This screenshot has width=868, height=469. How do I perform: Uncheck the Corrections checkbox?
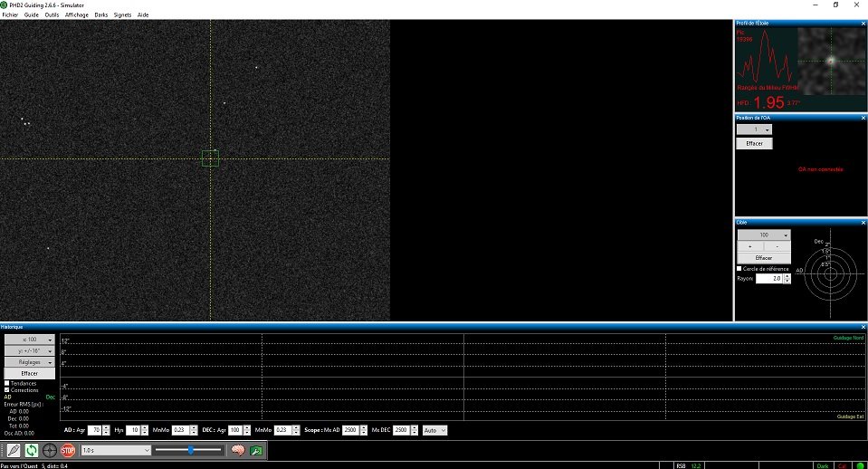click(x=7, y=390)
